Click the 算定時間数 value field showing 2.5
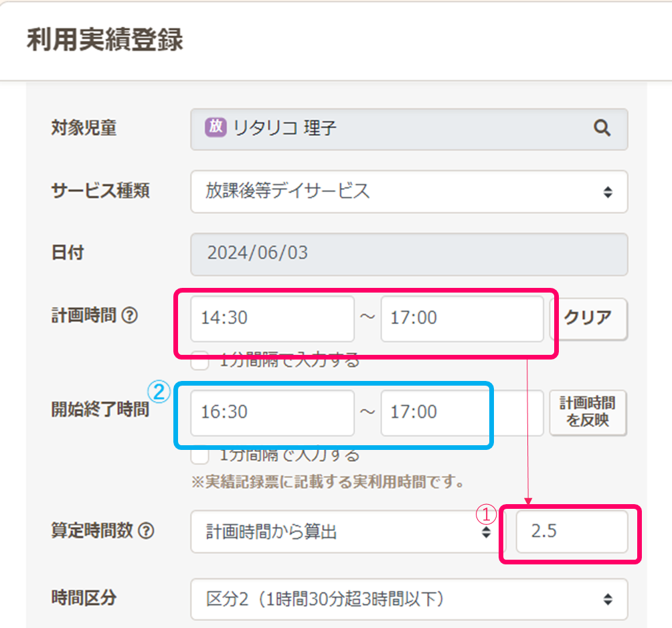 pyautogui.click(x=572, y=532)
